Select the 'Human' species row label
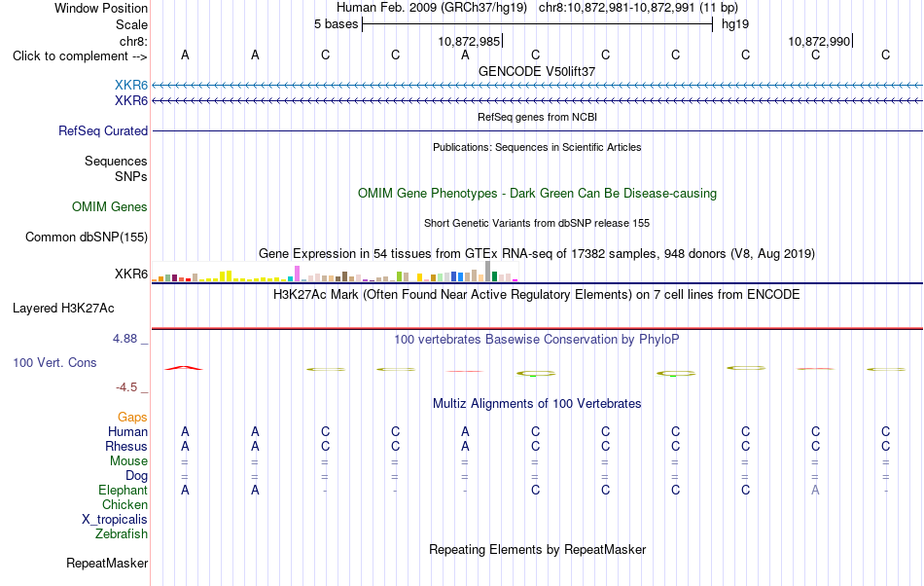This screenshot has width=924, height=586. point(127,431)
